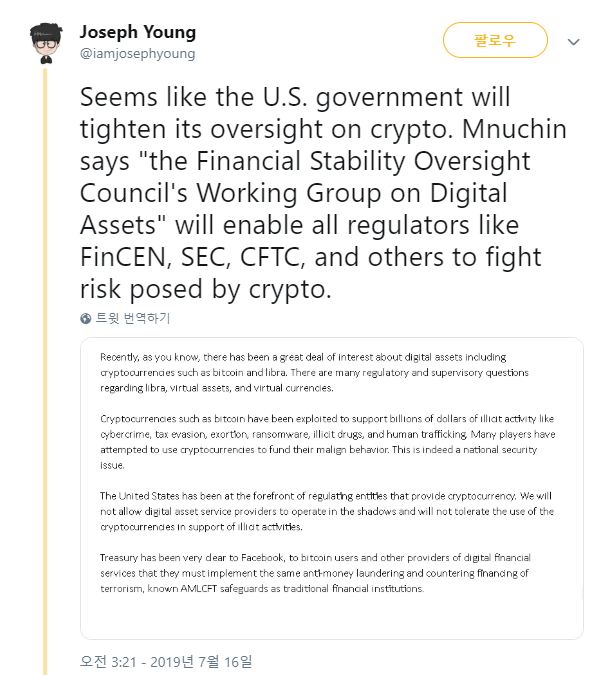Follow Joseph Young with the 팔로우 button
The height and width of the screenshot is (675, 600).
point(495,40)
